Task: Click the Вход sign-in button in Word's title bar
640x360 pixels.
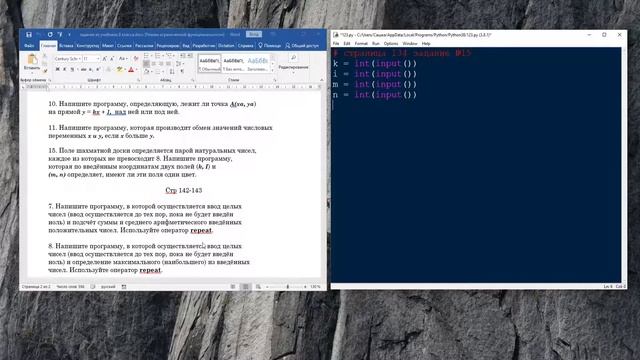Action: tap(254, 34)
